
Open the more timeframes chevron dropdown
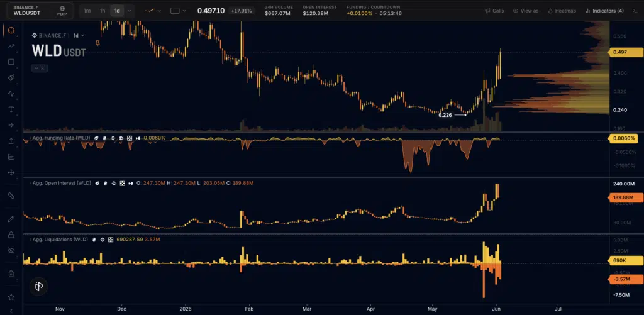130,11
